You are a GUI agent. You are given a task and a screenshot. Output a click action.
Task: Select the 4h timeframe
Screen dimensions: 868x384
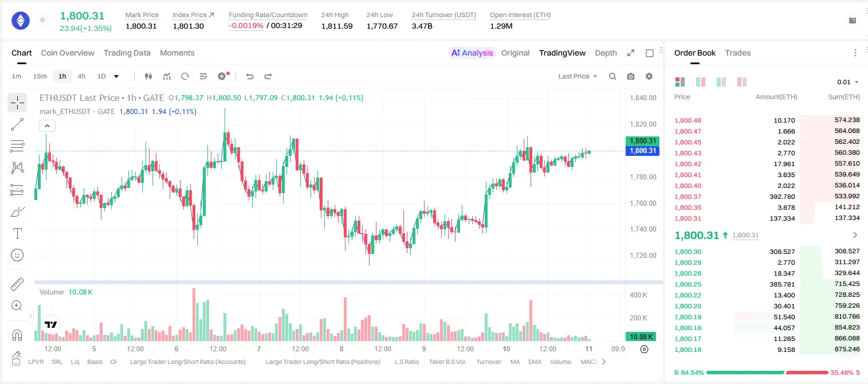point(81,76)
